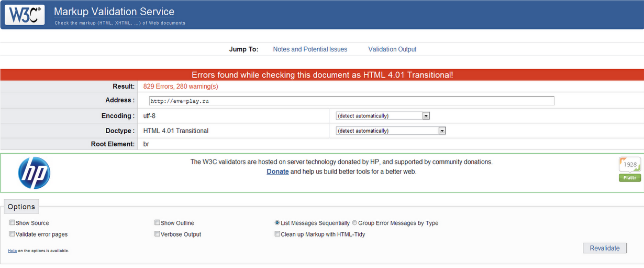Click the Check the markup subtitle text
The width and height of the screenshot is (644, 268).
tap(120, 23)
